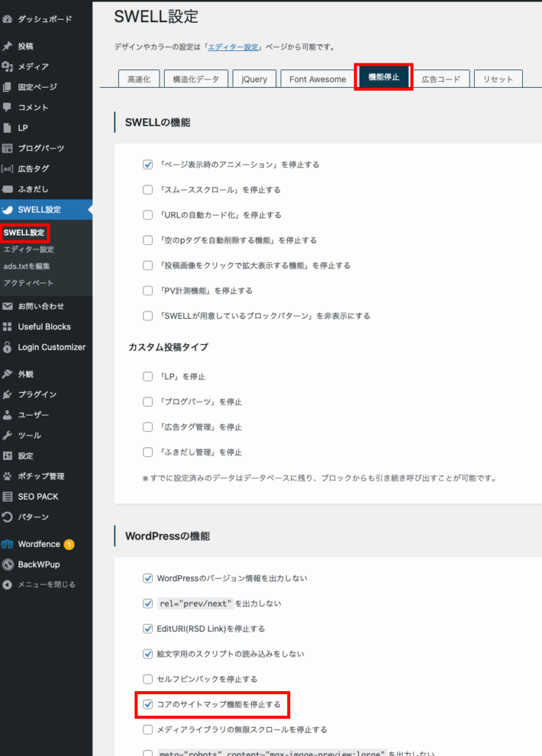Uncheck WordPressのバージョン情報を出力しない
The width and height of the screenshot is (542, 756).
(148, 578)
